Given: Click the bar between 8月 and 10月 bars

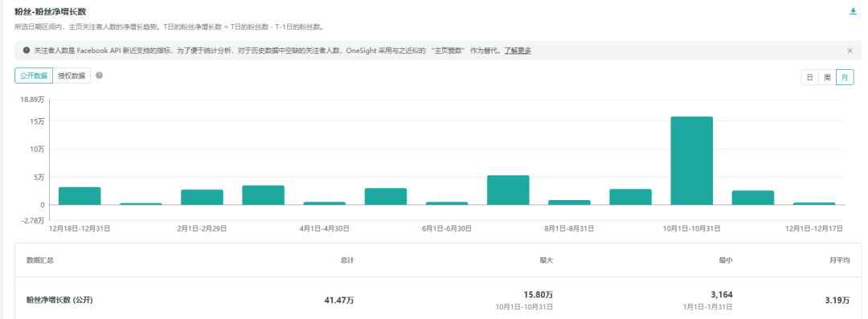Looking at the screenshot, I should (631, 197).
